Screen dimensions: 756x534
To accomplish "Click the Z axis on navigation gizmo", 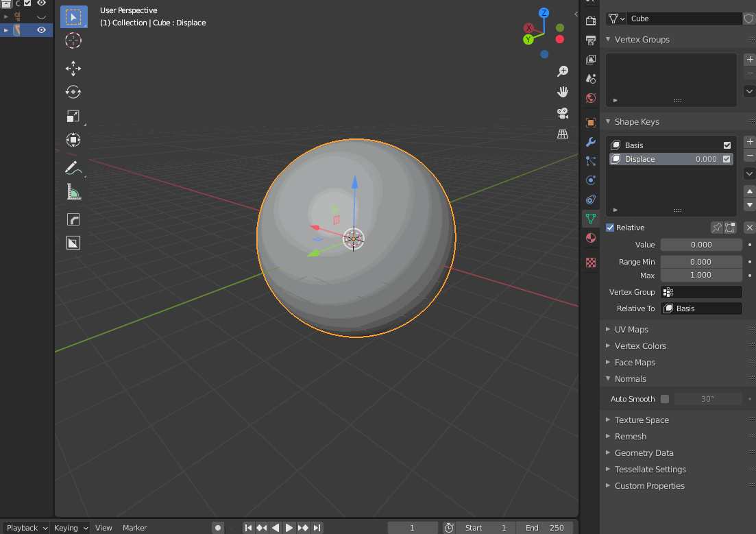I will pos(544,13).
